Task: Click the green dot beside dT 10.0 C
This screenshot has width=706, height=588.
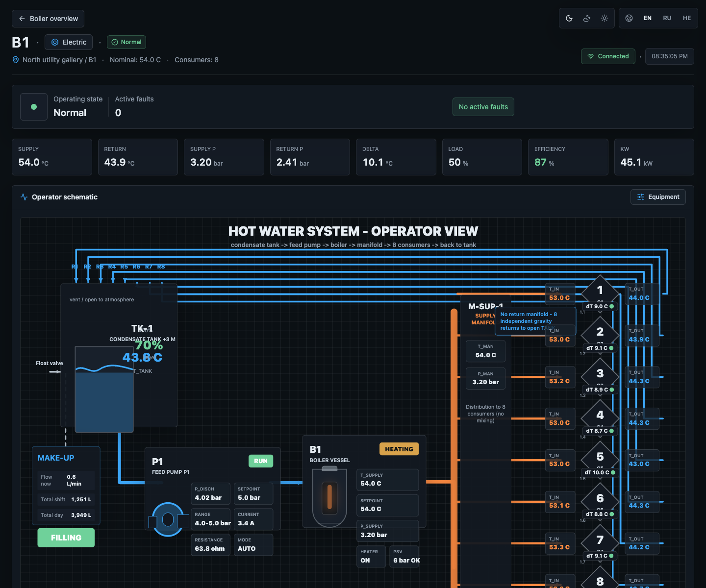Action: tap(613, 473)
